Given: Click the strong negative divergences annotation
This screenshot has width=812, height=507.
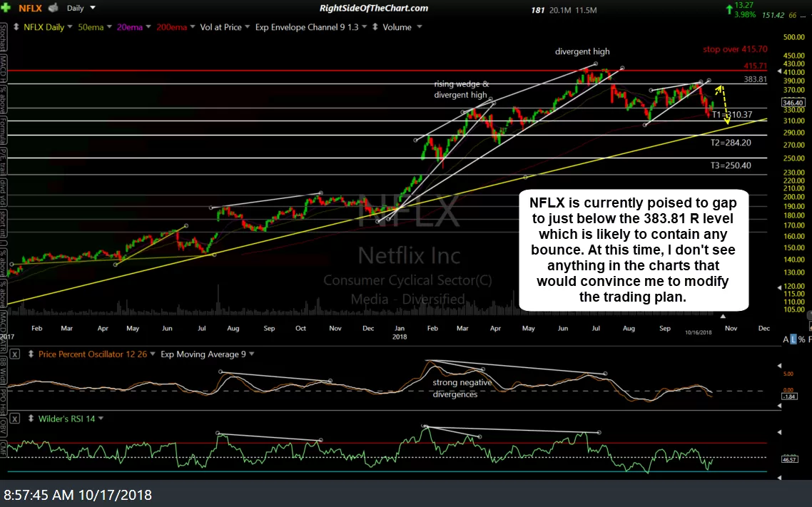Looking at the screenshot, I should pyautogui.click(x=462, y=388).
